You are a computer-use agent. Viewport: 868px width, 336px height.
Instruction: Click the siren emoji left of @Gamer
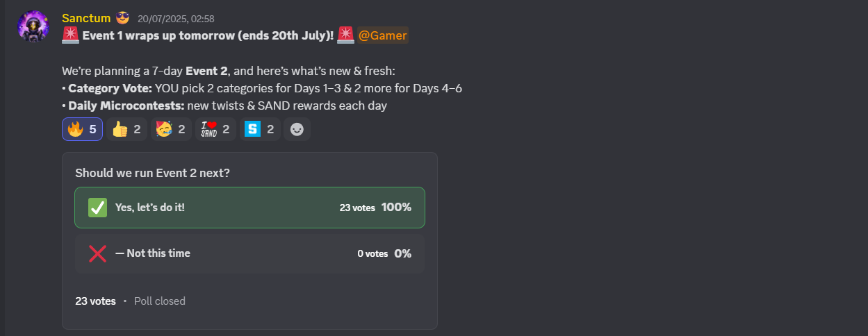click(345, 35)
